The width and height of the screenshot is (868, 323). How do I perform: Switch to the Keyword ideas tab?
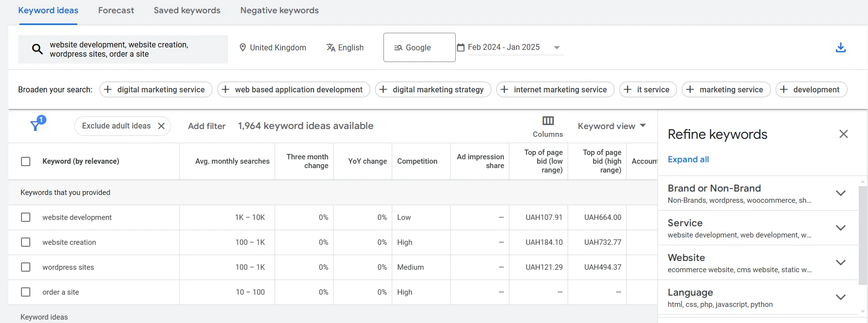48,10
